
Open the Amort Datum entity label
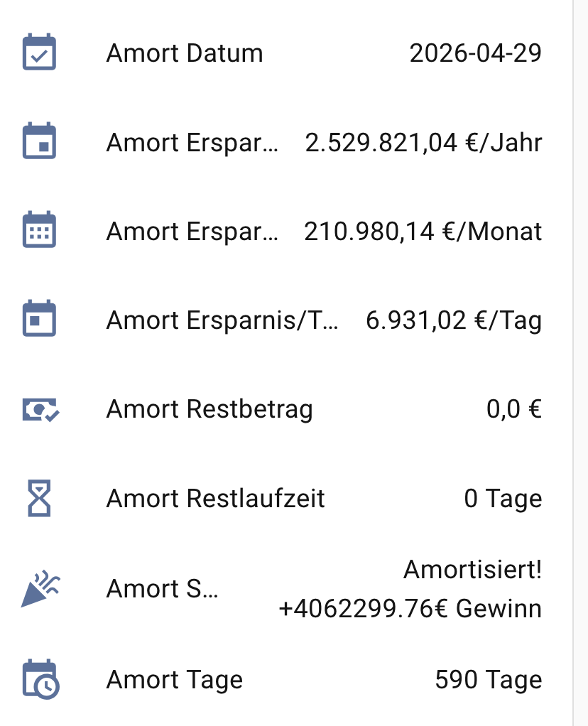click(x=185, y=53)
